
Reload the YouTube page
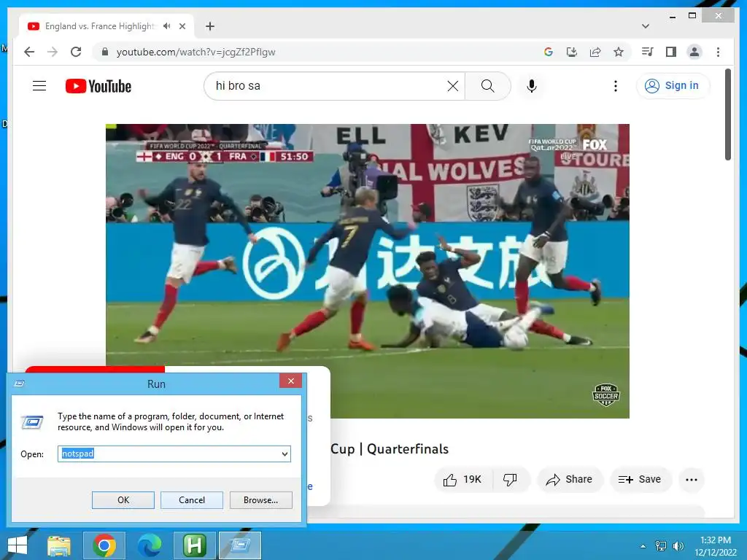pos(76,52)
